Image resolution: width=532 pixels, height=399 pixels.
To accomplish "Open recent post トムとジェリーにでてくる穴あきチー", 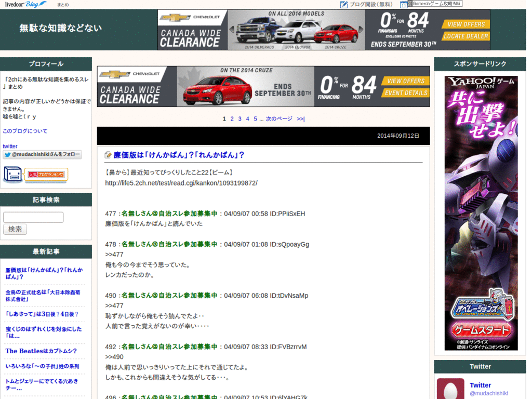I will point(42,384).
